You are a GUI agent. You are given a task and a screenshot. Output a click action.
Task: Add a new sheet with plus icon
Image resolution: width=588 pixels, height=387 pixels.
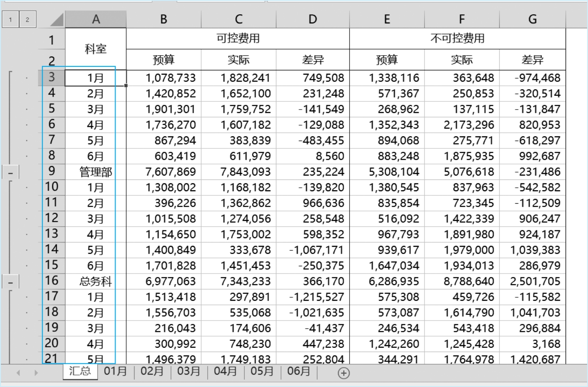(x=344, y=373)
